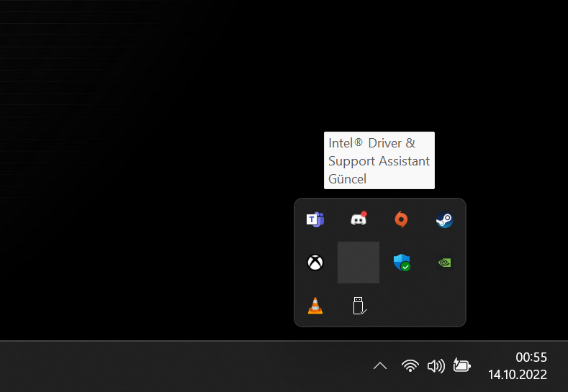Click the date 14.10.2022
Screen dimensions: 568x392
coord(518,374)
